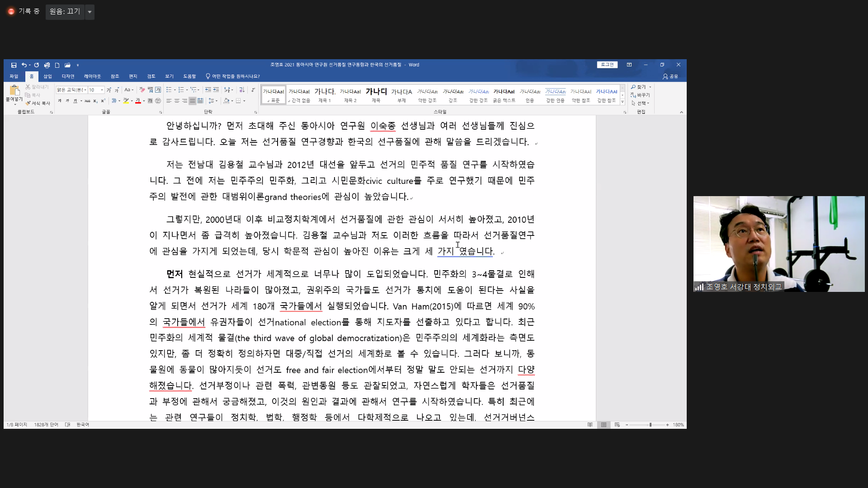Click the 원음: 끄기 button in Zoom
This screenshot has height=488, width=868.
(65, 11)
